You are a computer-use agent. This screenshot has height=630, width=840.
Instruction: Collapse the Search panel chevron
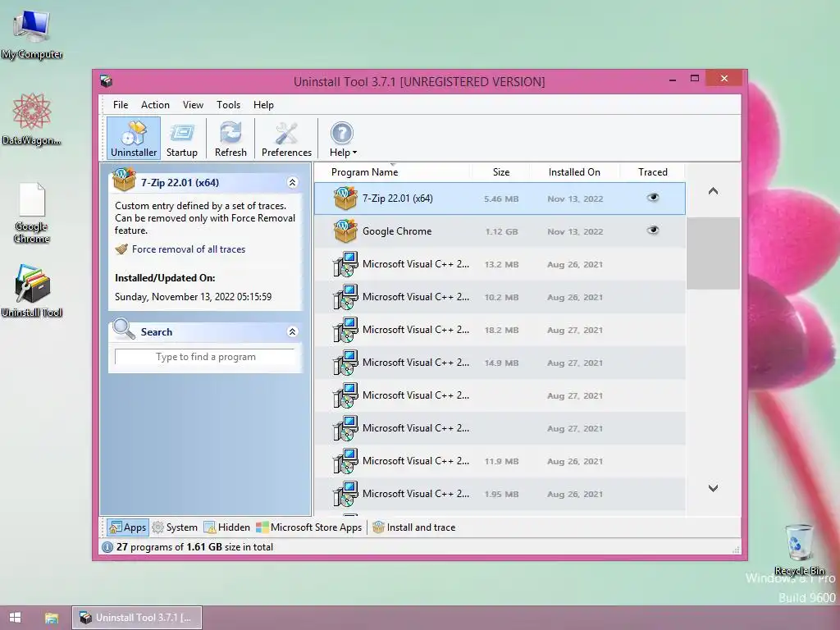tap(293, 331)
